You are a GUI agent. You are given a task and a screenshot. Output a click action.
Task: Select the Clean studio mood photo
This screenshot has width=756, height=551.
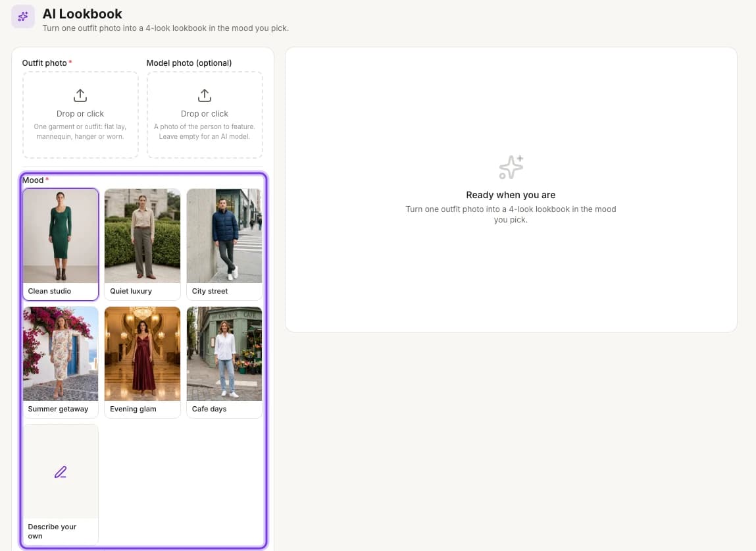[x=61, y=236]
